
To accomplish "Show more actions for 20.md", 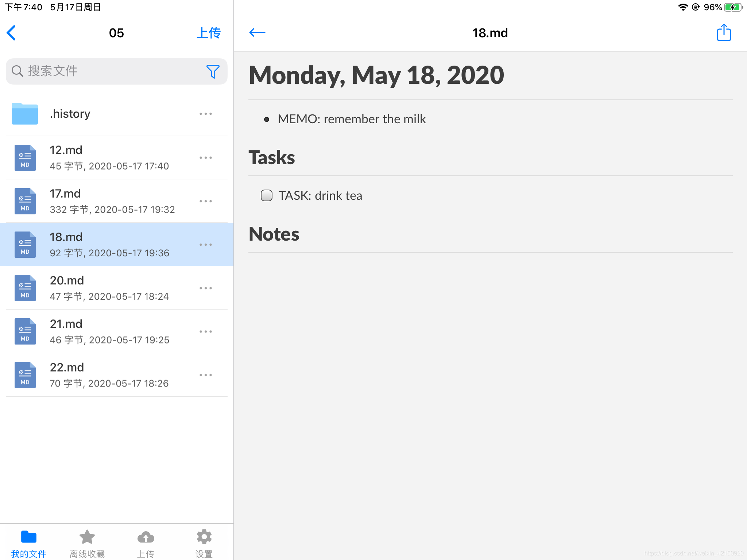I will pyautogui.click(x=206, y=288).
